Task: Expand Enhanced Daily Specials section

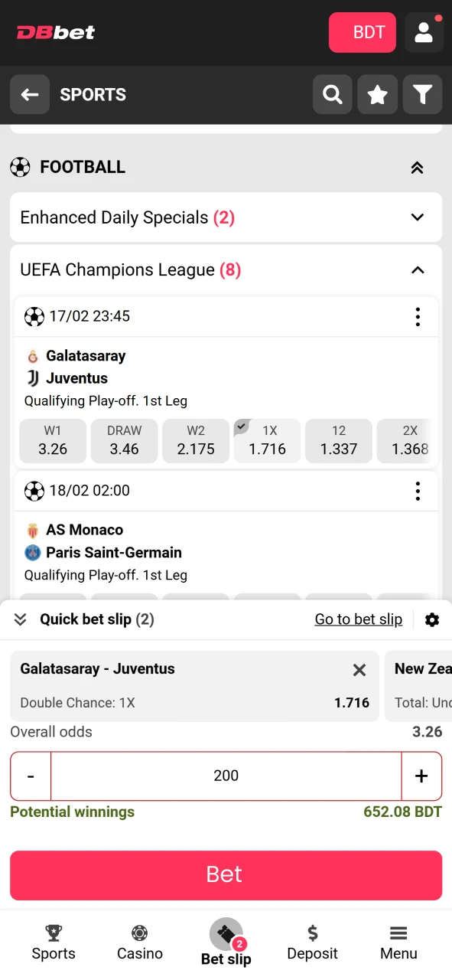Action: [x=418, y=217]
